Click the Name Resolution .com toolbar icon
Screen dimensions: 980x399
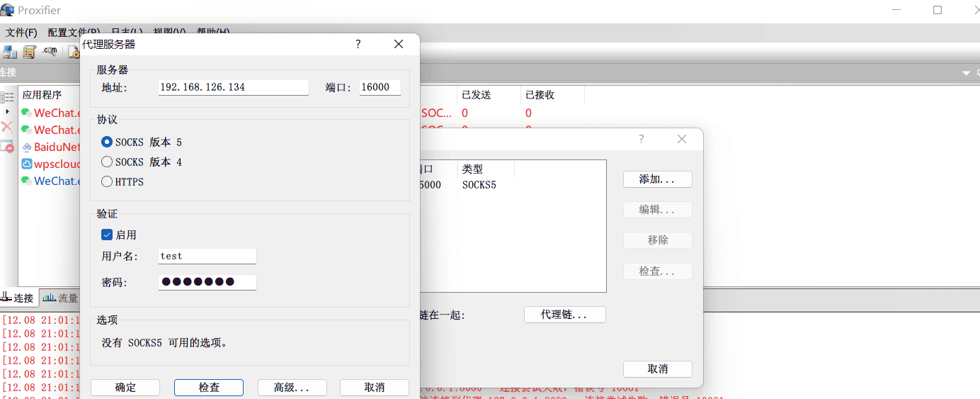(x=50, y=52)
